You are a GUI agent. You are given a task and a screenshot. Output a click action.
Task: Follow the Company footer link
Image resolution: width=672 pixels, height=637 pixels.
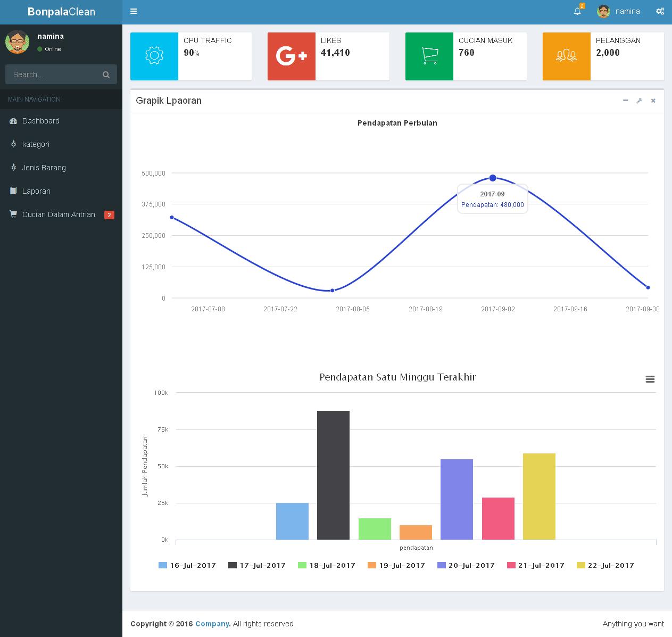[x=212, y=624]
